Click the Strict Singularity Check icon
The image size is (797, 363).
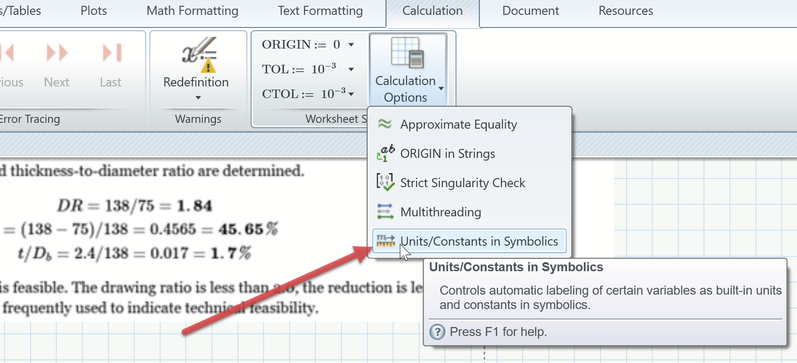[385, 183]
